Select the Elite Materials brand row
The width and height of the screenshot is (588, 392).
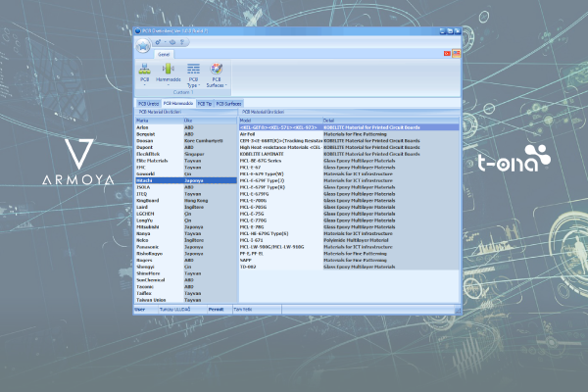click(x=186, y=161)
